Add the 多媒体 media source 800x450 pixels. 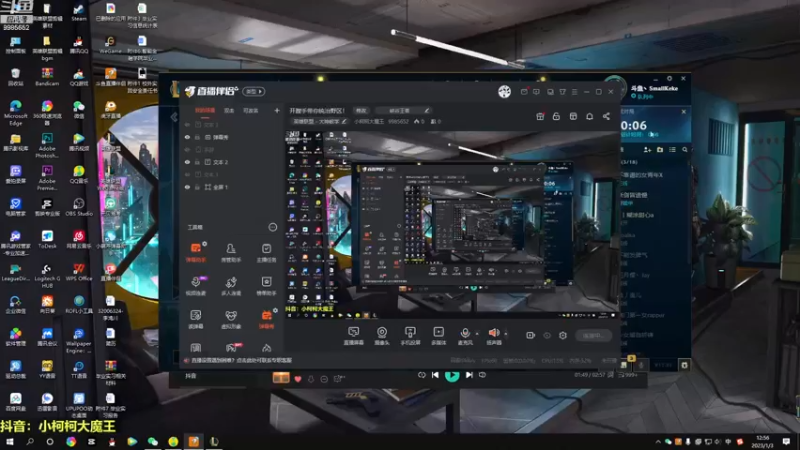[x=438, y=336]
